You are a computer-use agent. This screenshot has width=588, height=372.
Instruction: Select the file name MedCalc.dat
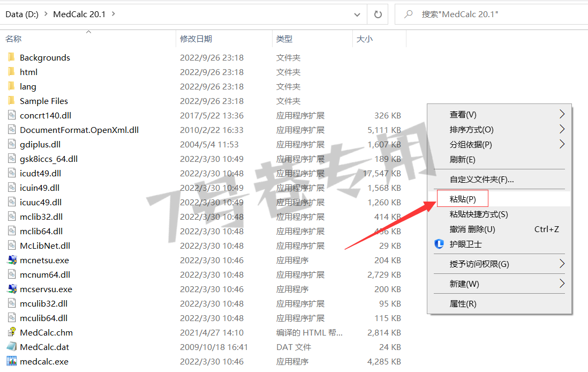[x=44, y=347]
